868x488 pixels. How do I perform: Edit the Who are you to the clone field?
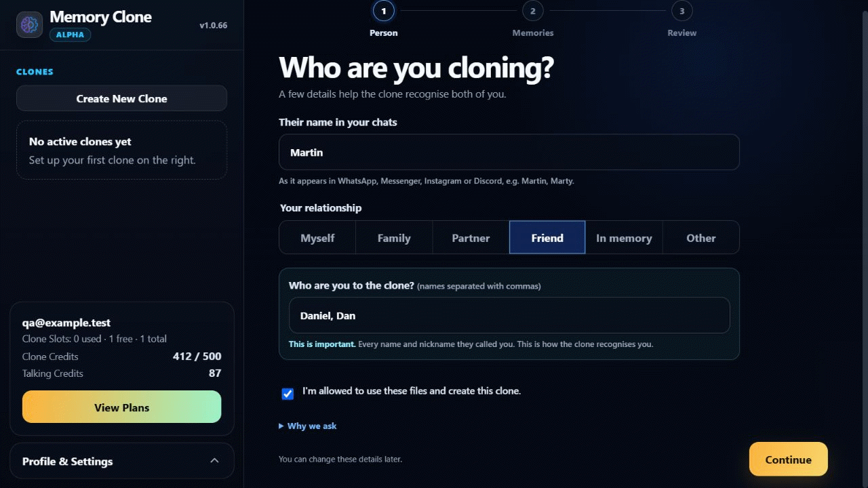509,315
